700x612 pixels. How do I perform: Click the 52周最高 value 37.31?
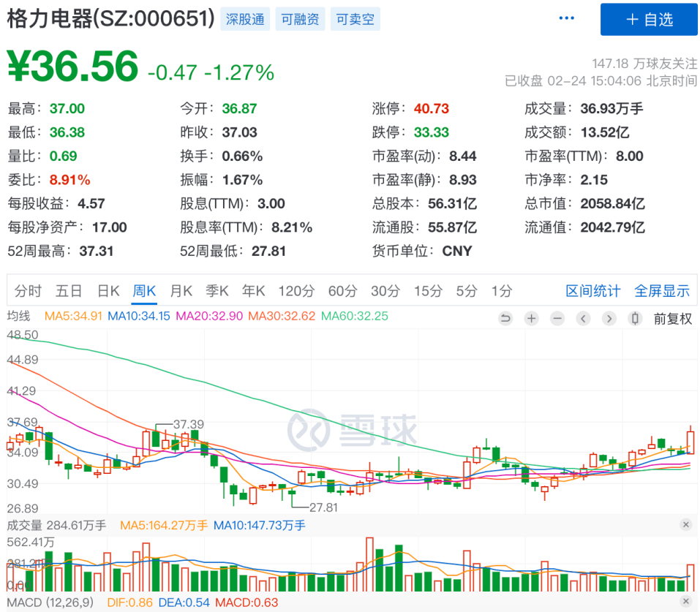(x=97, y=252)
